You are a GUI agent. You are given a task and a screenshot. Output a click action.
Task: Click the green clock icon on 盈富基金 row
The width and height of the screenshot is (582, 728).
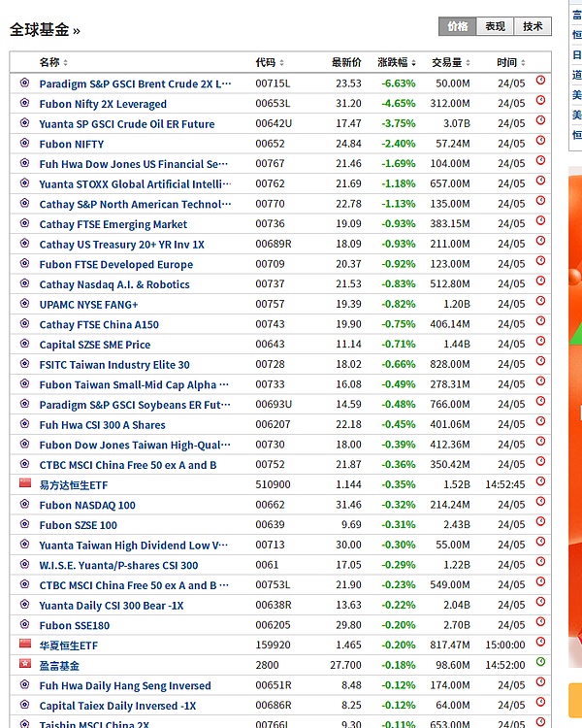tap(540, 664)
